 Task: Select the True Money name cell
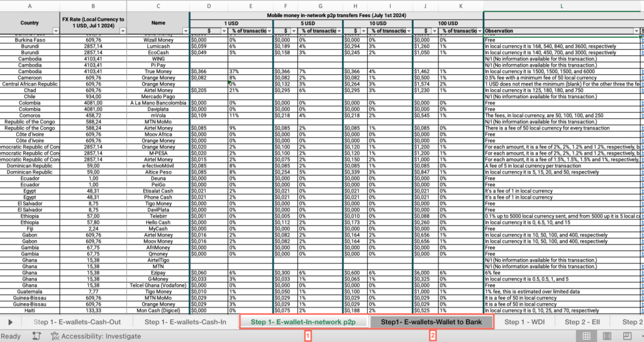pos(158,72)
